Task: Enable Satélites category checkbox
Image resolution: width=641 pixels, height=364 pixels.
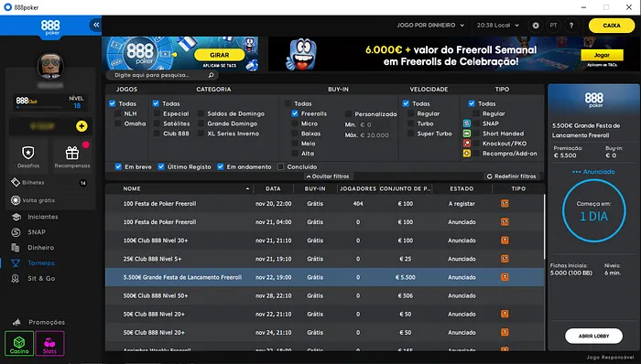Action: (157, 123)
